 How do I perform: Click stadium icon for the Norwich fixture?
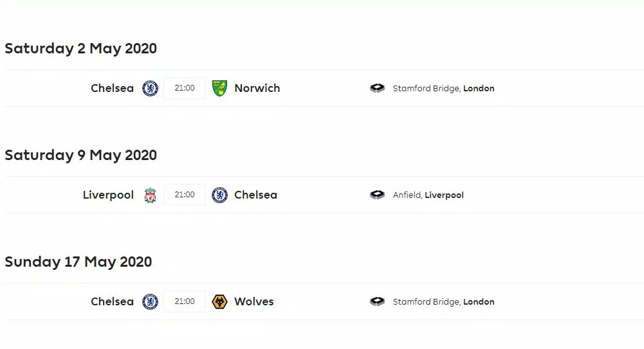tap(378, 88)
